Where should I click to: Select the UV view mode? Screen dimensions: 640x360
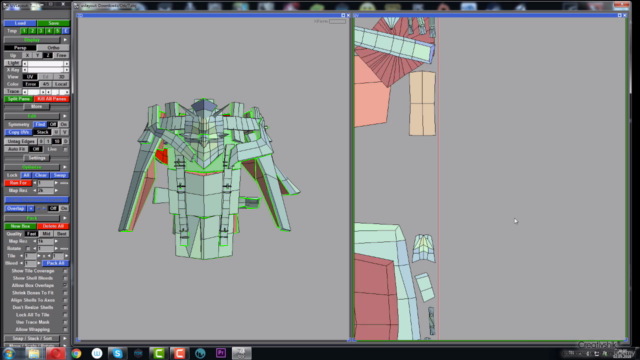click(x=30, y=77)
